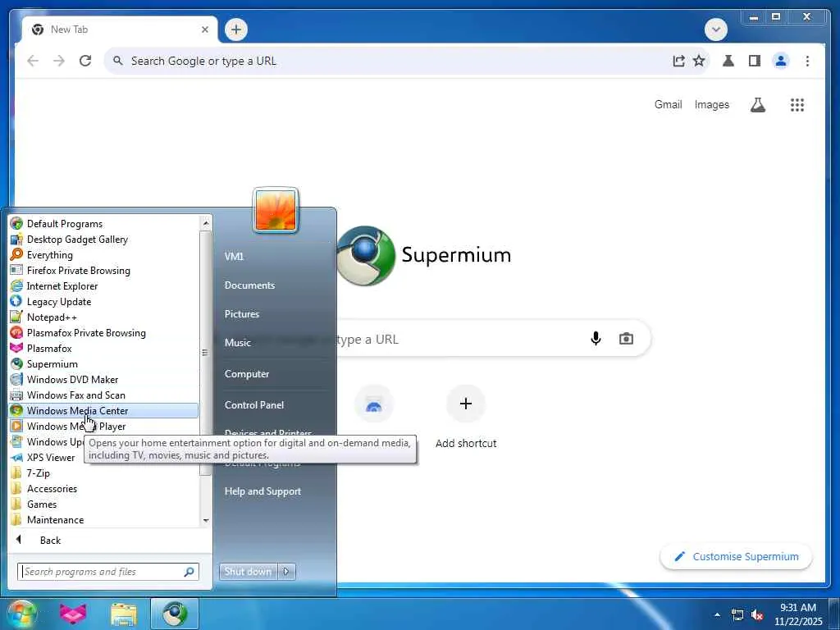Search by image with camera icon

point(626,339)
